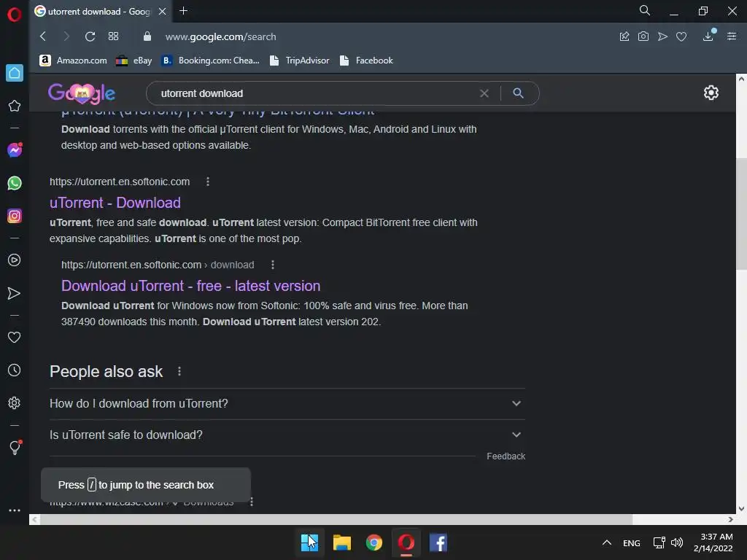Open a new tab with plus button
Image resolution: width=747 pixels, height=560 pixels.
[183, 11]
